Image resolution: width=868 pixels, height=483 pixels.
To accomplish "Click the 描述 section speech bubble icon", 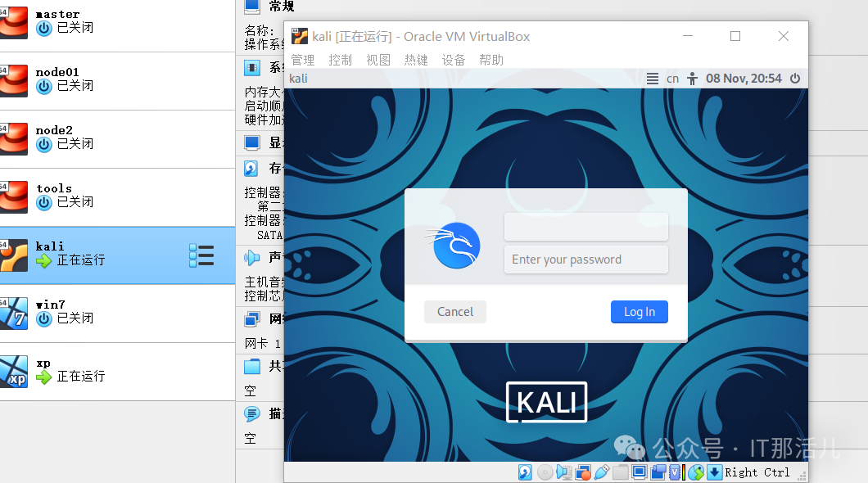I will [x=252, y=414].
